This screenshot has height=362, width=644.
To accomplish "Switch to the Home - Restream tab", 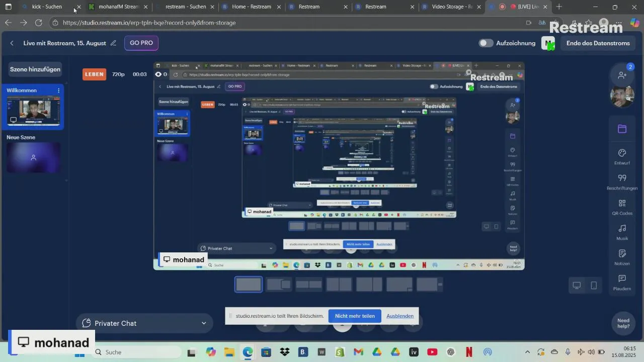I will pos(251,7).
